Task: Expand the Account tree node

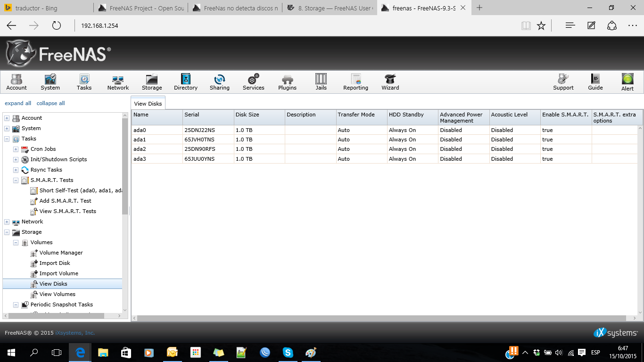Action: [x=7, y=118]
